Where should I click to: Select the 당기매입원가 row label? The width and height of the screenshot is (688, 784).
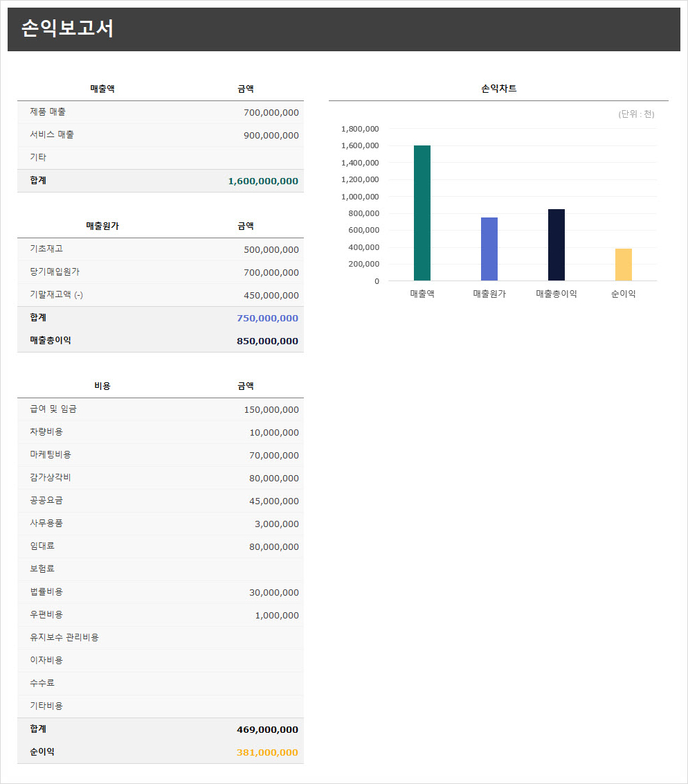pyautogui.click(x=55, y=271)
